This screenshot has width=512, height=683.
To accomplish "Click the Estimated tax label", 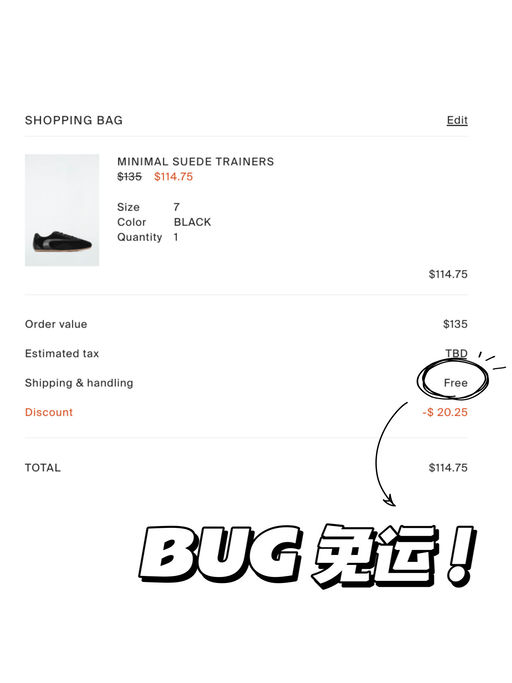I will (62, 353).
